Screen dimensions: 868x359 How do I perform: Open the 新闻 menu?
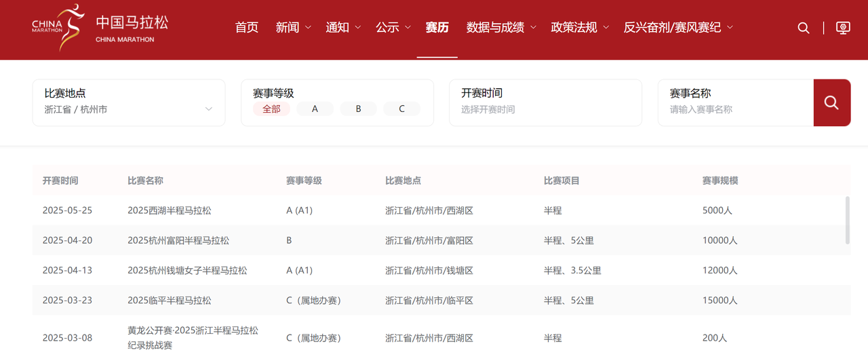pos(288,28)
